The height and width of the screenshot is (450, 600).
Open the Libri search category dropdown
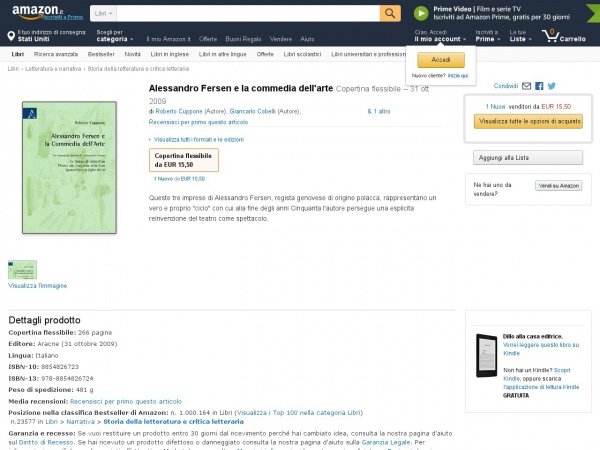[103, 13]
